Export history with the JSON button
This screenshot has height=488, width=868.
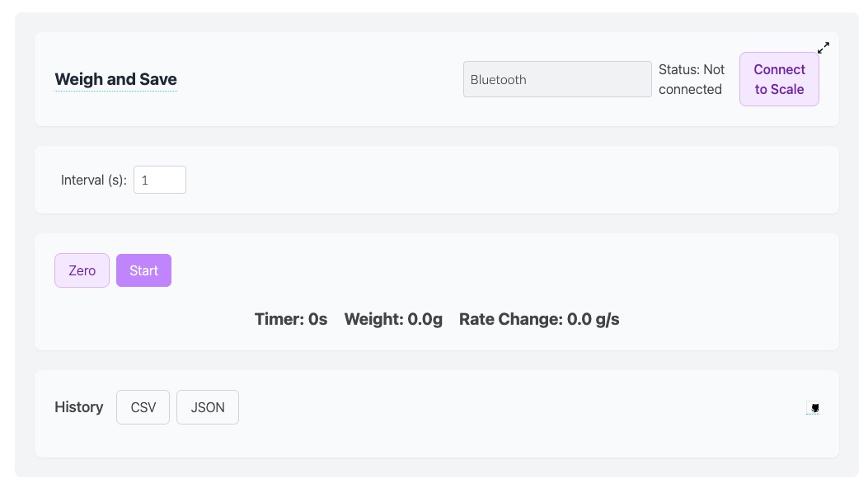(208, 407)
